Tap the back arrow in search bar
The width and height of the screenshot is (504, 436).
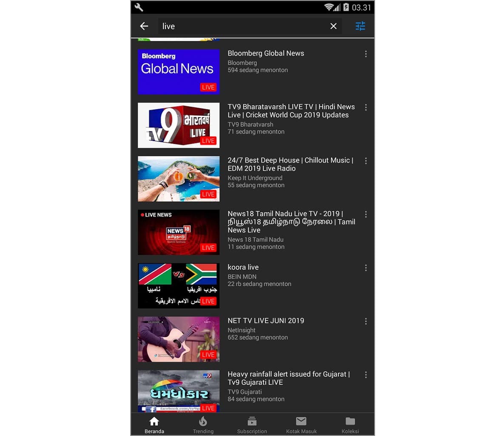pyautogui.click(x=144, y=26)
